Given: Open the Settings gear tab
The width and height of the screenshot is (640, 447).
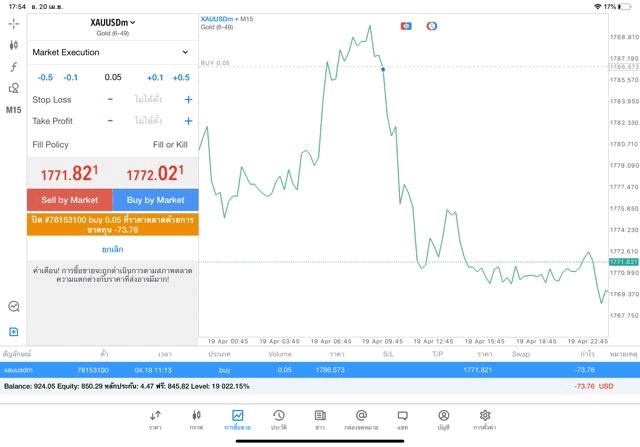Looking at the screenshot, I should pyautogui.click(x=485, y=420).
